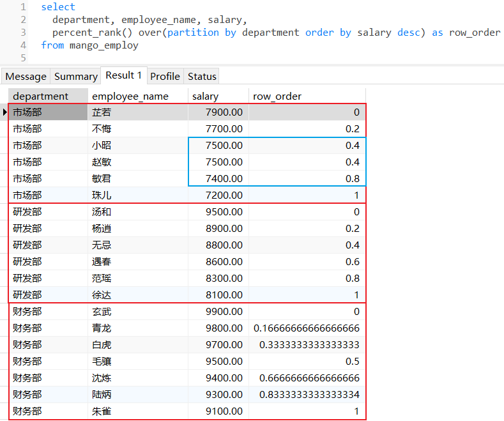The image size is (504, 421).
Task: Click the 'select' keyword on line 1
Action: pos(58,7)
